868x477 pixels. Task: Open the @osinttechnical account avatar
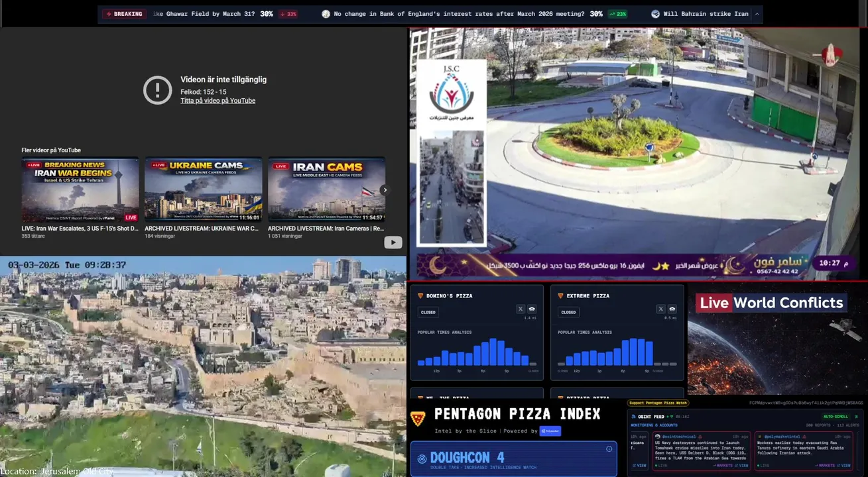(x=658, y=437)
